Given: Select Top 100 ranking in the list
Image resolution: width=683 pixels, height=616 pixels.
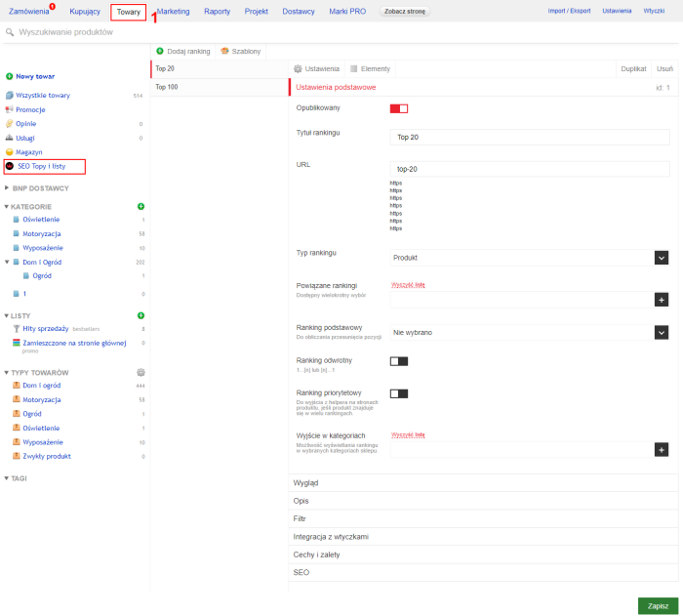Looking at the screenshot, I should point(167,87).
